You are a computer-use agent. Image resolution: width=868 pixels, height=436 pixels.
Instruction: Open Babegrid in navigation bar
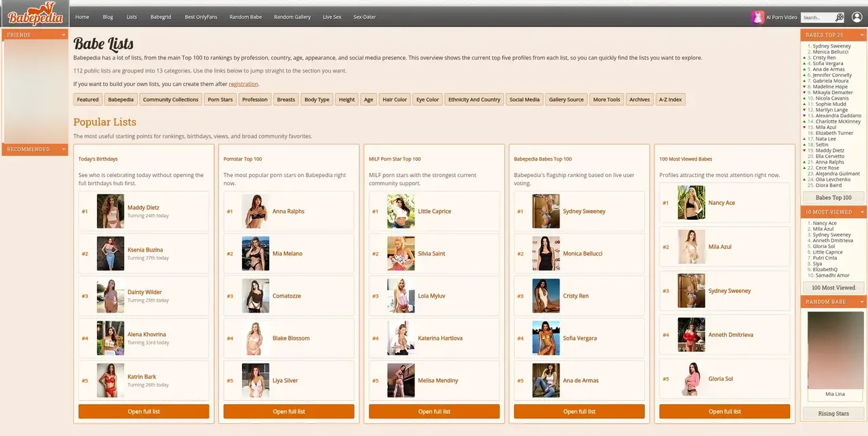click(161, 17)
